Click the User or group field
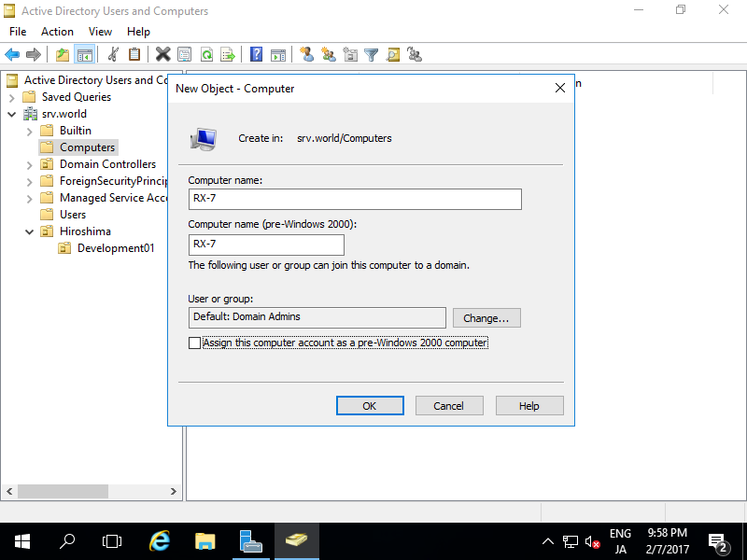Image resolution: width=747 pixels, height=560 pixels. pos(317,317)
